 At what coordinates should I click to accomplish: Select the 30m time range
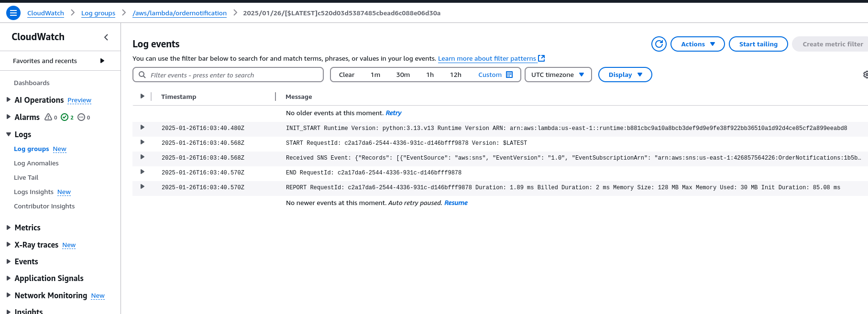403,75
